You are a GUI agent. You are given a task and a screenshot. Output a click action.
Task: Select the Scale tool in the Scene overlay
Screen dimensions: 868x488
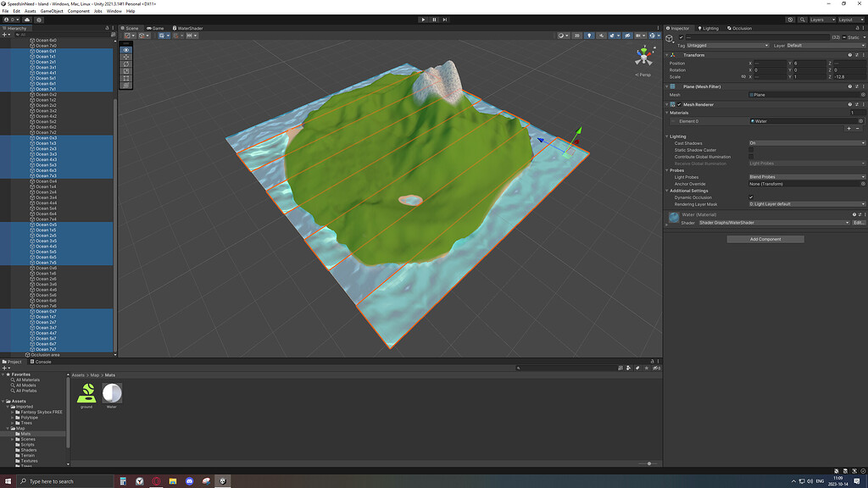[125, 70]
